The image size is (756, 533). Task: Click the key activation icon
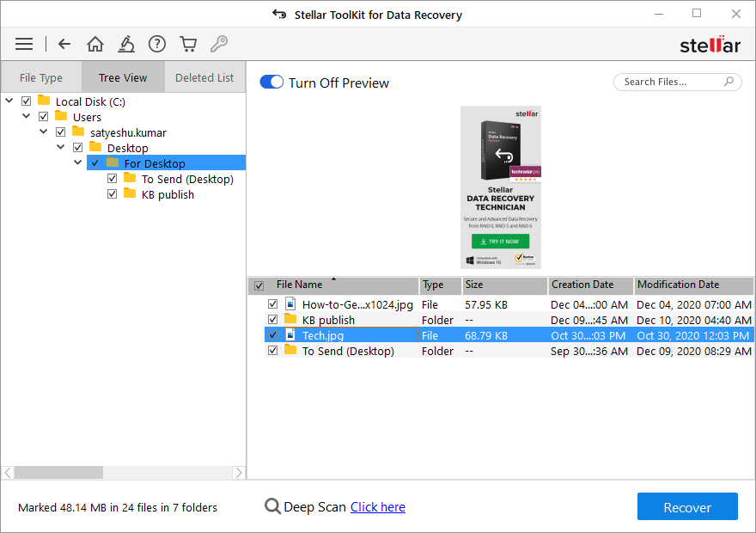click(219, 44)
